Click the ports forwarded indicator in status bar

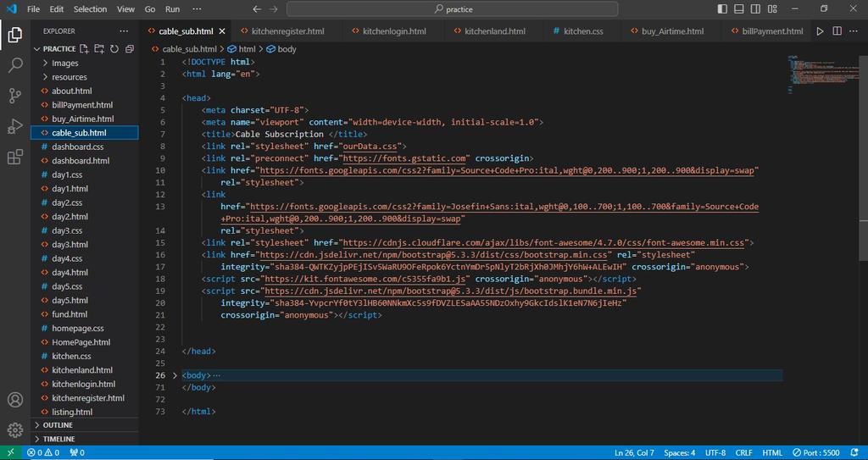click(77, 453)
